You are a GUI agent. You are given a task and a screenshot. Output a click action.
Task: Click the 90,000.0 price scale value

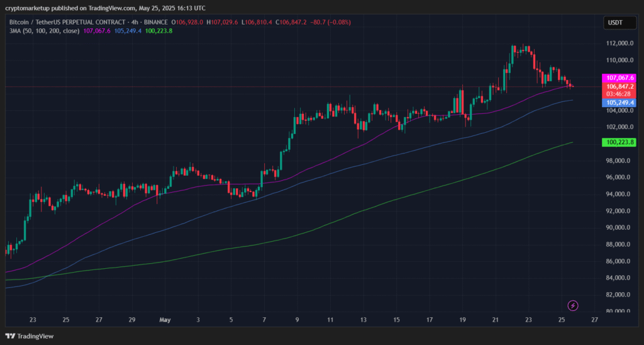coord(618,227)
